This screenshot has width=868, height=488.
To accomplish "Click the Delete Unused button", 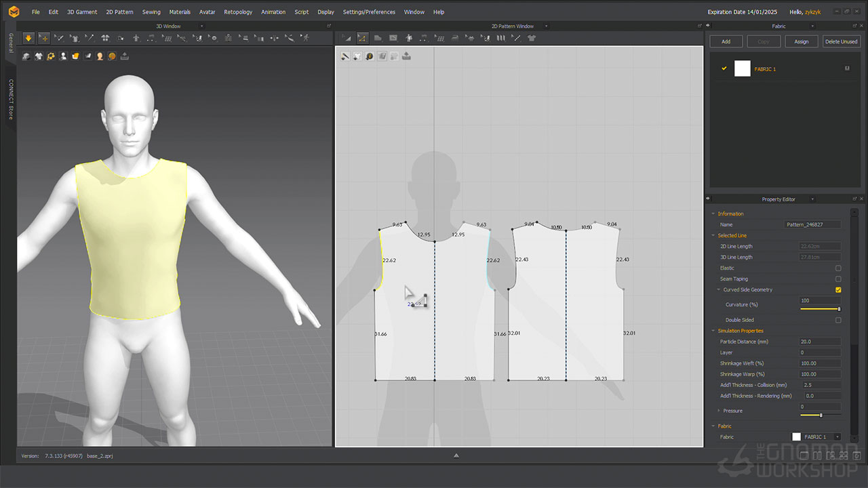I will point(841,42).
